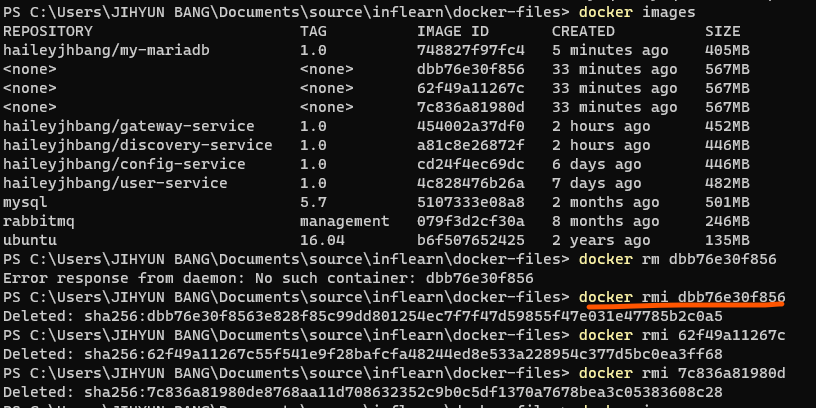This screenshot has width=816, height=408.
Task: Click the SIZE column header
Action: [722, 31]
